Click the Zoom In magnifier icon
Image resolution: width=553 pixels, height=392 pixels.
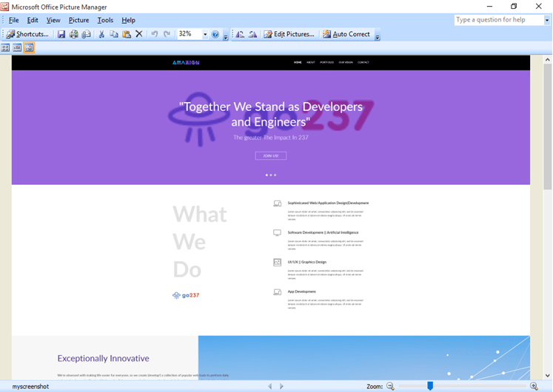pos(534,386)
